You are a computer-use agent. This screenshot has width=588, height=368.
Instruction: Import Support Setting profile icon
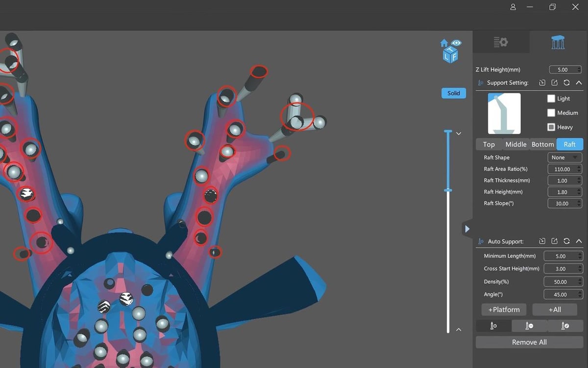coord(542,83)
